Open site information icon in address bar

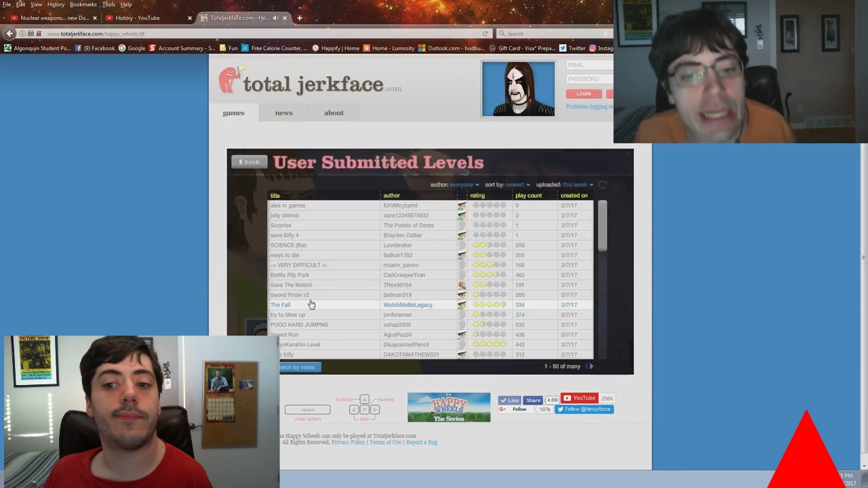click(22, 33)
